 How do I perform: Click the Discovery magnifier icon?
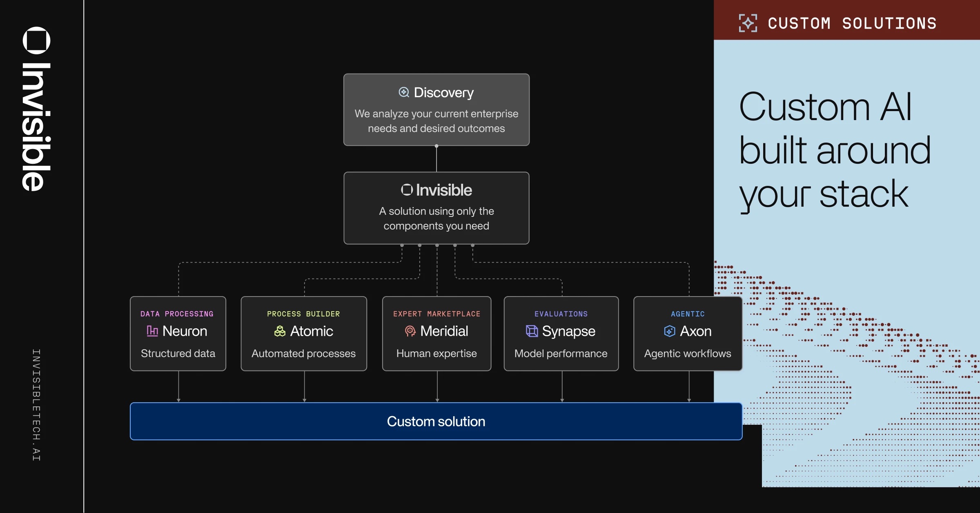(x=403, y=92)
